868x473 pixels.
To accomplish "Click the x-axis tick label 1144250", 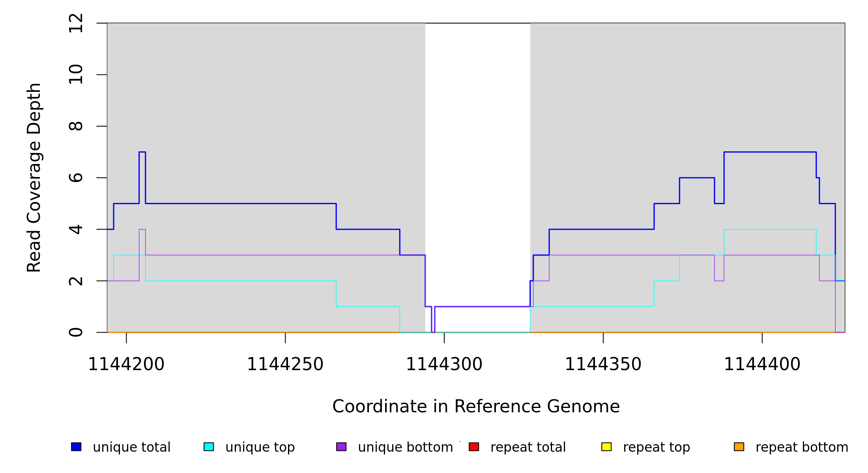I will pyautogui.click(x=285, y=364).
